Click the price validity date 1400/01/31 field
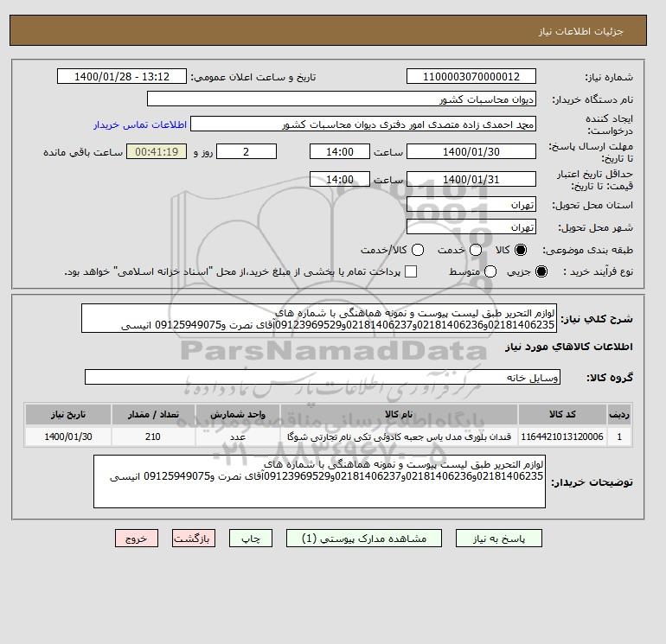The image size is (666, 644). coord(471,179)
